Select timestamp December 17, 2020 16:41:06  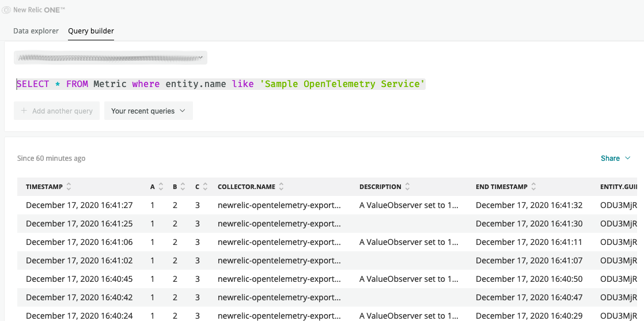coord(79,242)
